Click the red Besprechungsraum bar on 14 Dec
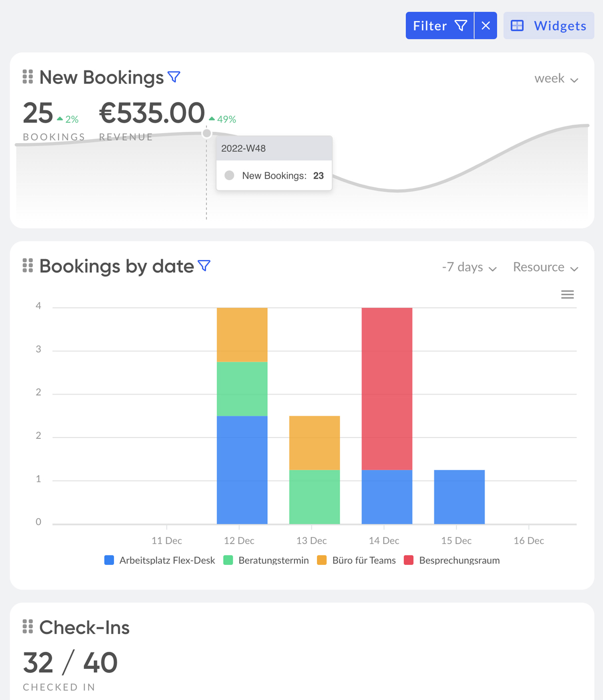The width and height of the screenshot is (603, 700). [387, 389]
